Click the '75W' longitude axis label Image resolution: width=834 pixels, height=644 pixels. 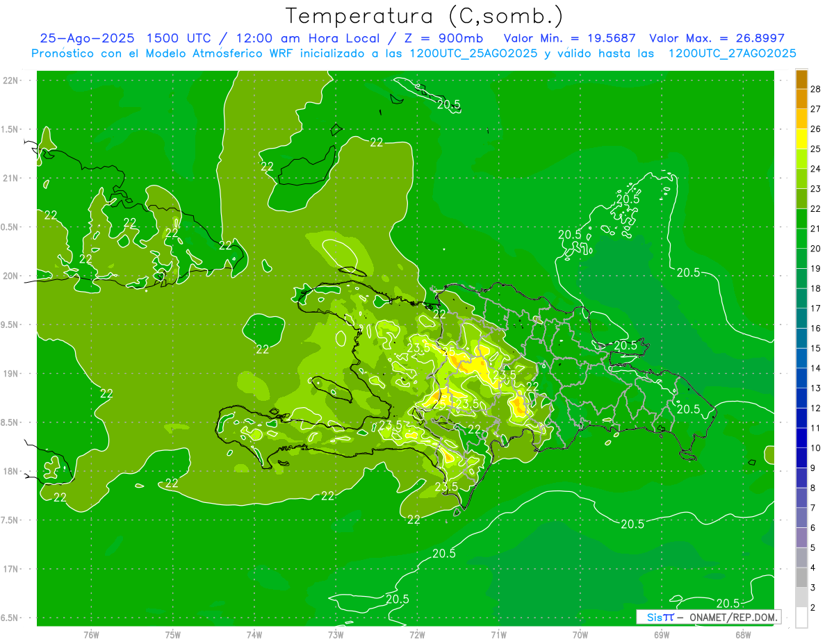tap(173, 634)
